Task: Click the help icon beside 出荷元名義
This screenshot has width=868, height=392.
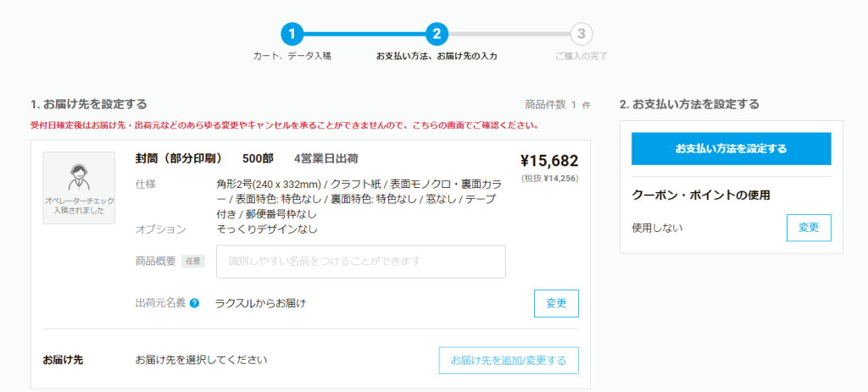Action: coord(195,303)
